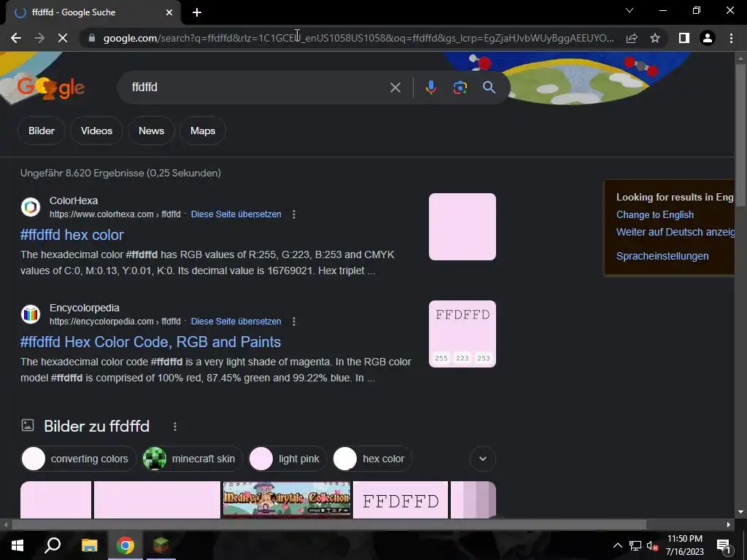Image resolution: width=747 pixels, height=560 pixels.
Task: Switch to the News results tab
Action: click(152, 131)
